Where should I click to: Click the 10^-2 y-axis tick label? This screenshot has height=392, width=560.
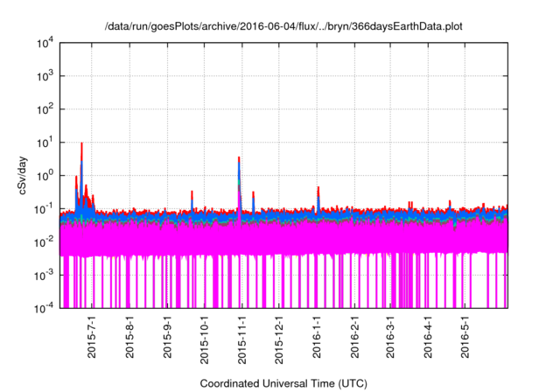pyautogui.click(x=45, y=242)
